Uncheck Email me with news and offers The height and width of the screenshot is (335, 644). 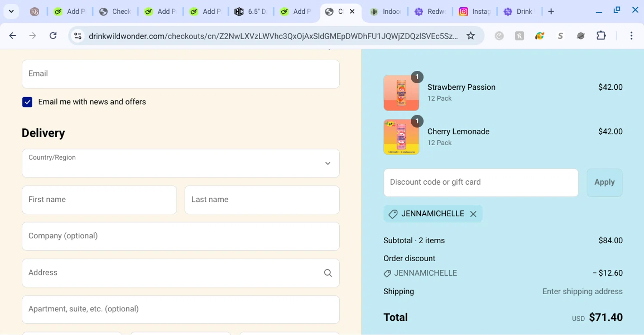pos(27,102)
